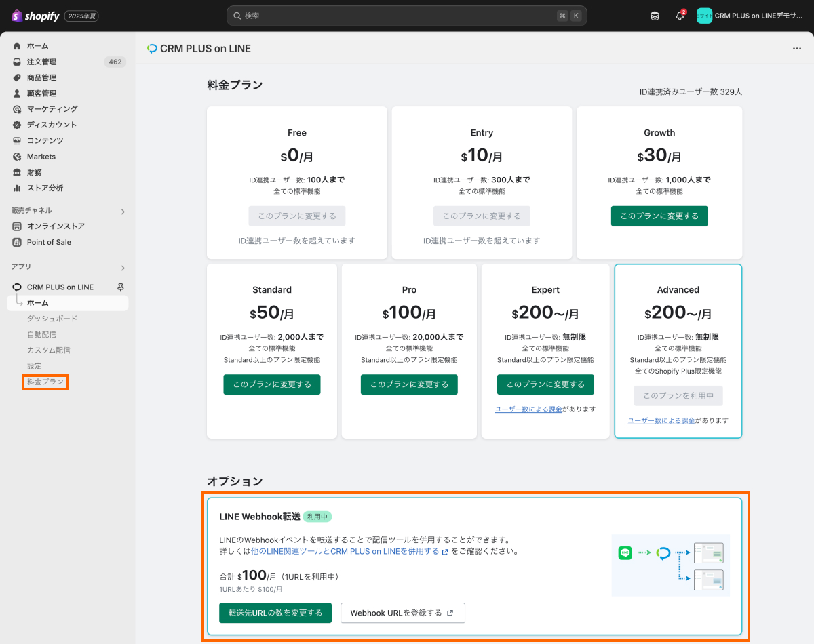Click 転送先URLの数を変更する button
The width and height of the screenshot is (814, 644).
[275, 613]
